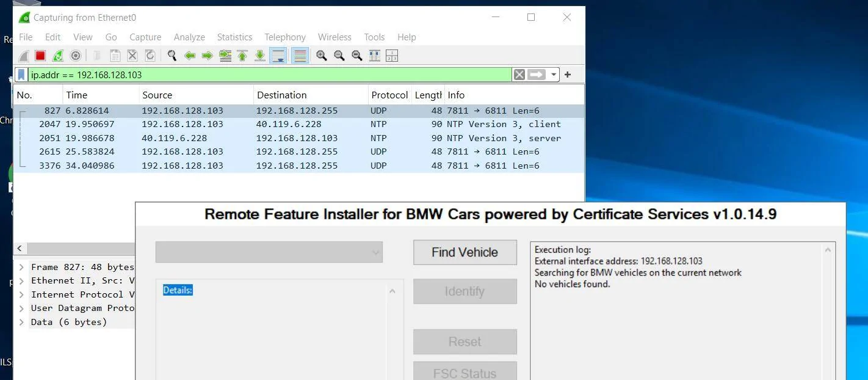Click the resize columns to content icon
Viewport: 868px width, 380px height.
(375, 56)
